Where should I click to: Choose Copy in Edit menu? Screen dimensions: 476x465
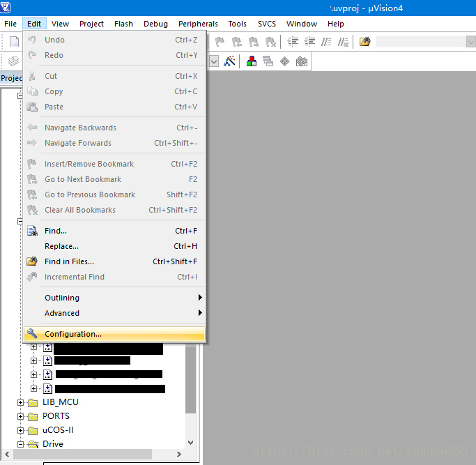[114, 91]
